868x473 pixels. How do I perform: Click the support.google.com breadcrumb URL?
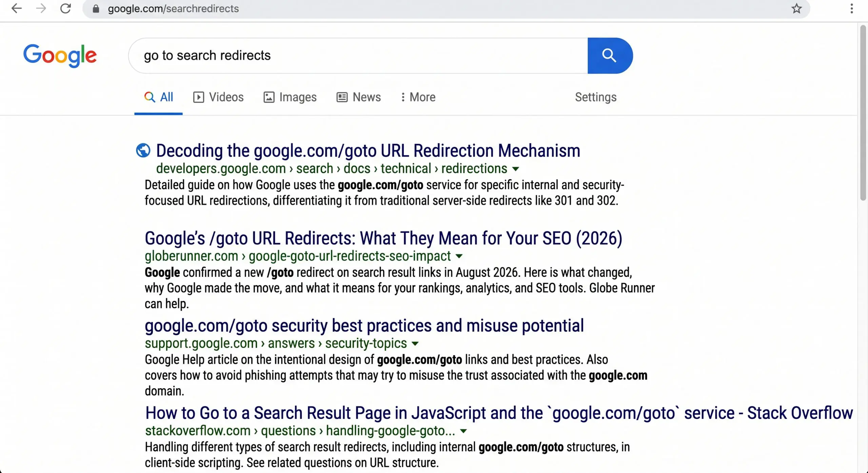click(x=276, y=343)
